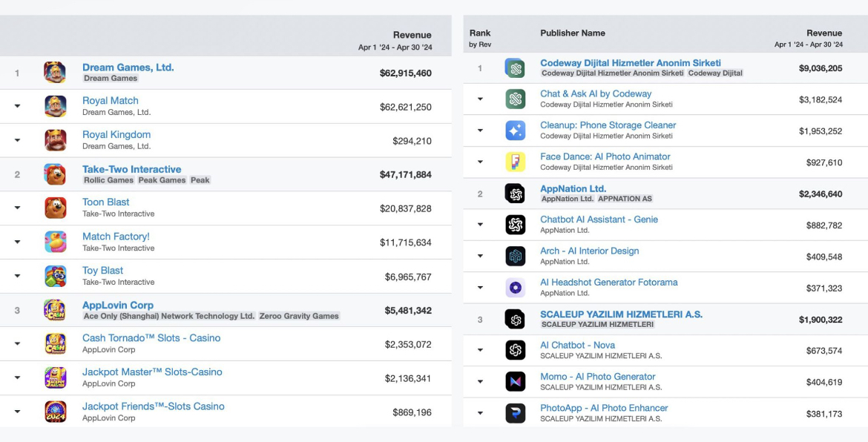Open the Dream Games, Ltd. publisher link
This screenshot has width=868, height=442.
(128, 67)
